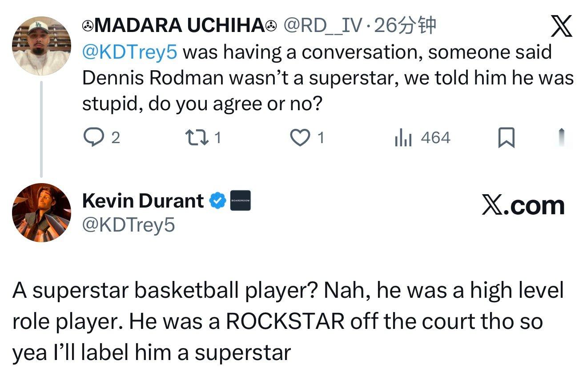Screen dimensions: 587x392
Task: Click the reply speech bubble icon
Action: tap(92, 138)
